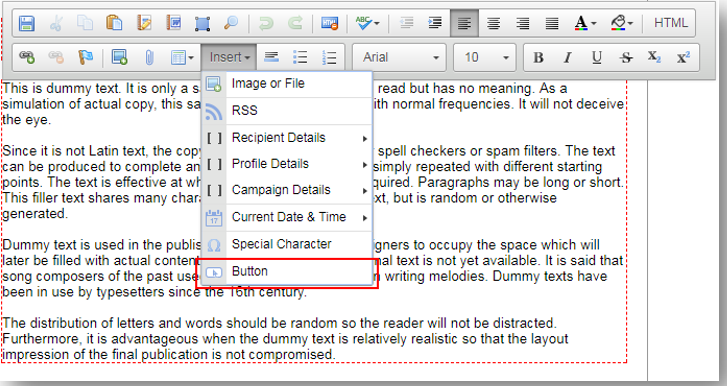Toggle Underline formatting
Viewport: 727px width, 386px height.
(x=597, y=57)
